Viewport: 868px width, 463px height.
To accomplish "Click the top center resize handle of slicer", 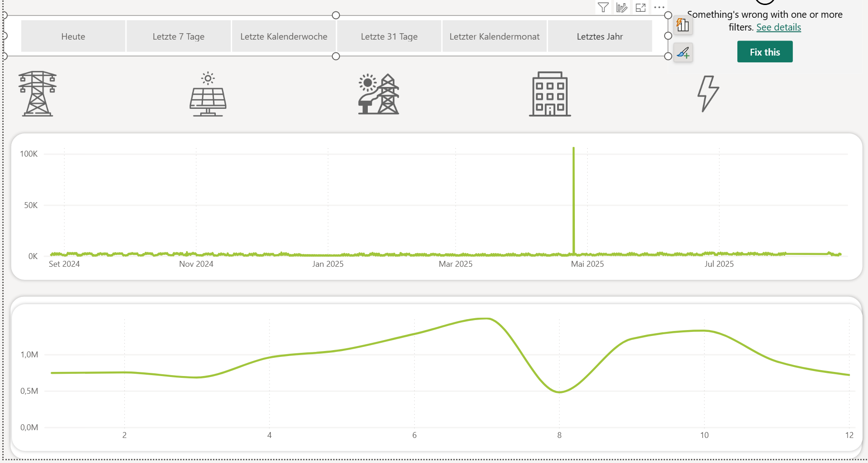I will [x=336, y=15].
